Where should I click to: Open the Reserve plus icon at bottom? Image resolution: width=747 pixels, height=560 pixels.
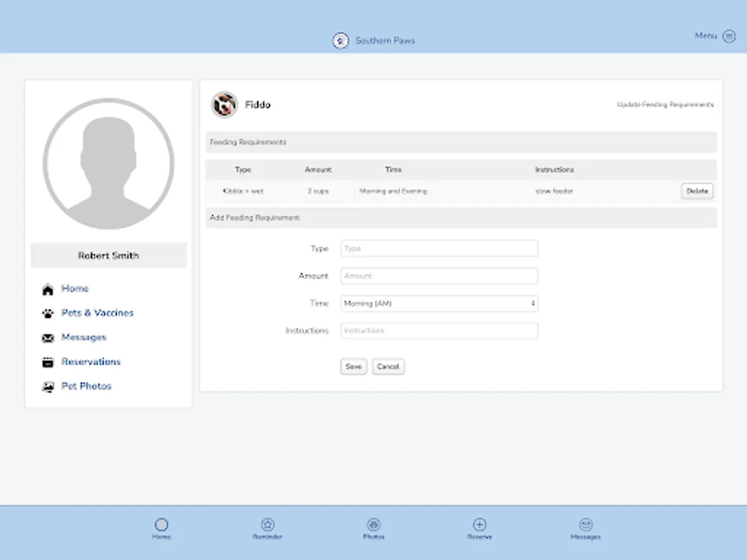pyautogui.click(x=479, y=525)
